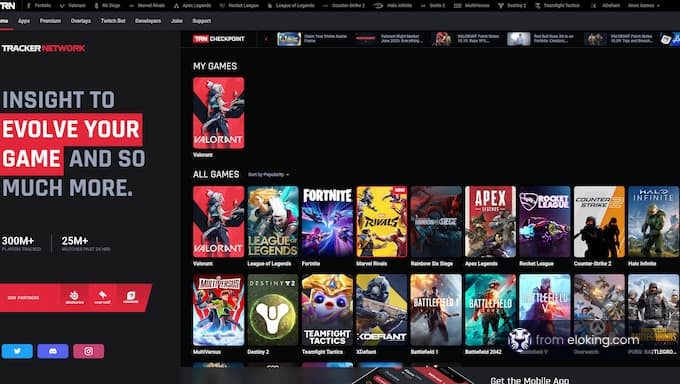Image resolution: width=680 pixels, height=384 pixels.
Task: Open the Instagram social button
Action: (x=88, y=351)
